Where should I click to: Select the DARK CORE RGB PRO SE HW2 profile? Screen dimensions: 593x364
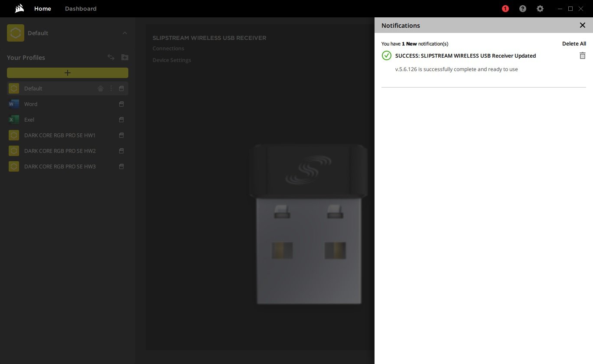click(60, 151)
